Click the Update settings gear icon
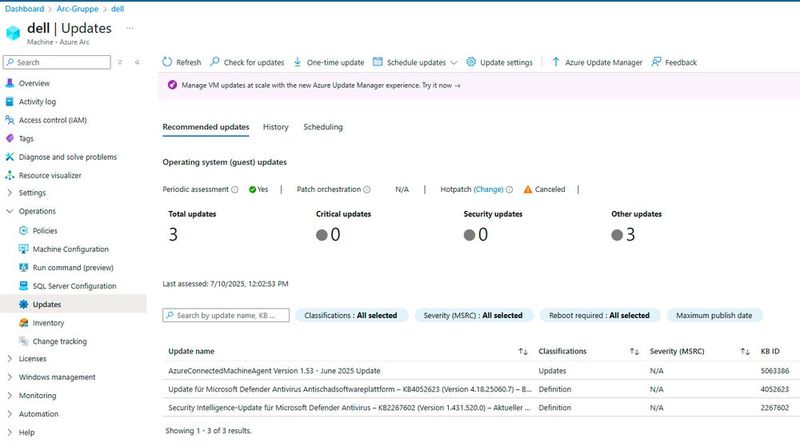Screen dimensions: 800x446 tap(471, 62)
